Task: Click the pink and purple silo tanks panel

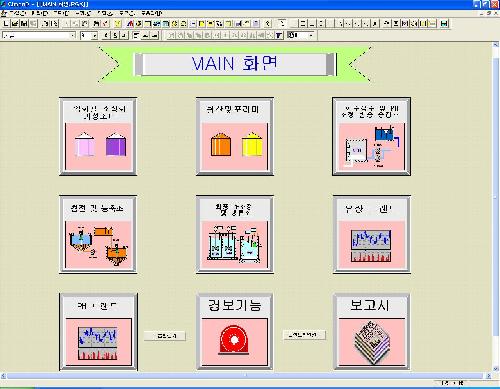Action: point(98,136)
